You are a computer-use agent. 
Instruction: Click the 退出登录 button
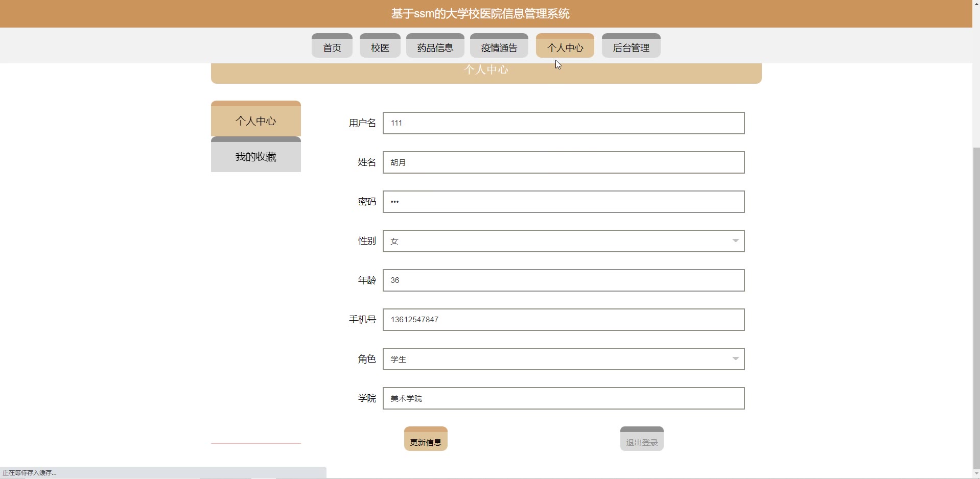tap(641, 440)
